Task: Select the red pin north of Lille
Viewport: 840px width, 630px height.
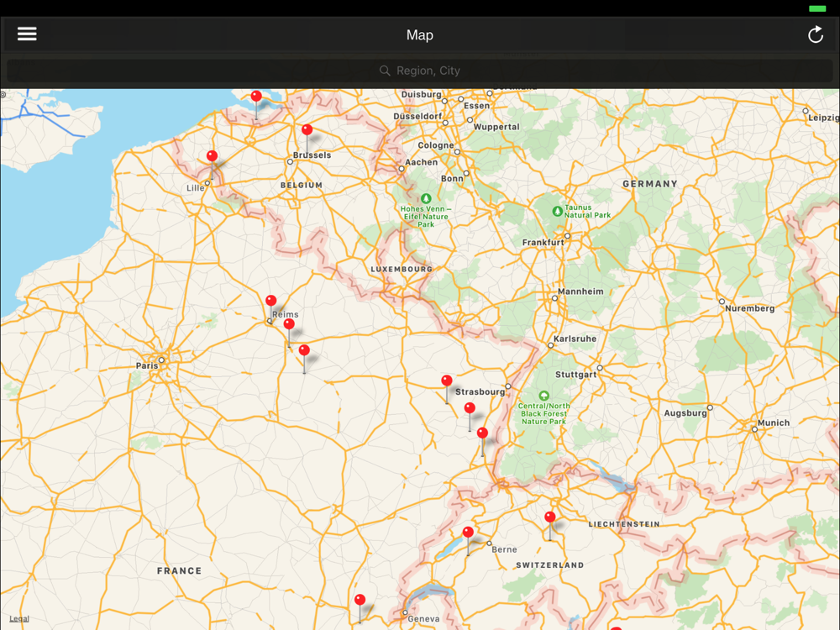Action: 213,156
